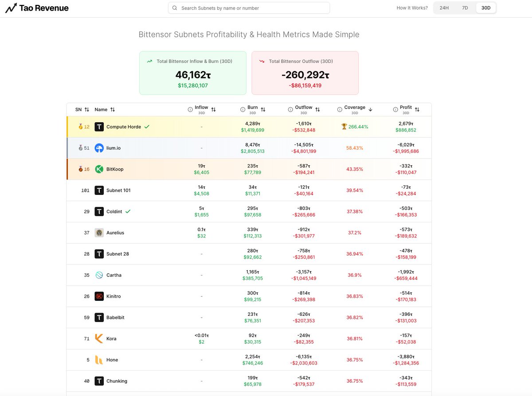Screen dimensions: 532x396
Task: Click the gold medal icon beside 12
Action: (80, 127)
